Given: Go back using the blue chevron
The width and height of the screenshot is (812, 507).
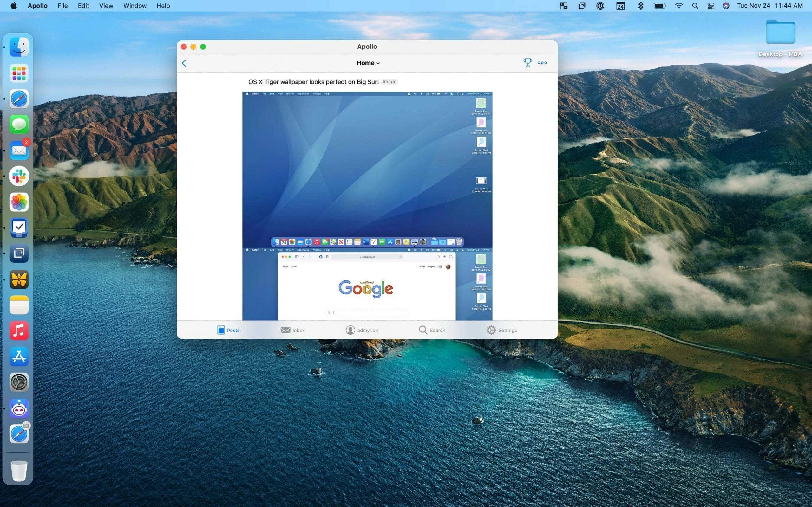Looking at the screenshot, I should [184, 63].
